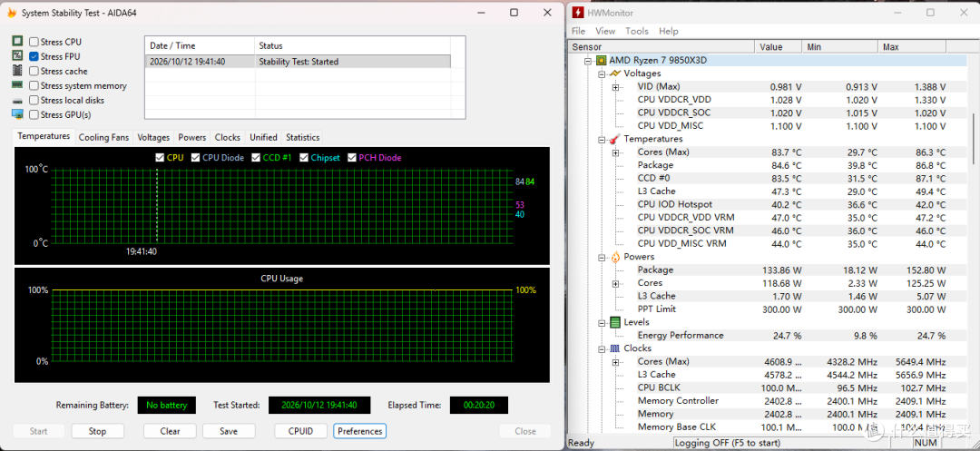The height and width of the screenshot is (451, 980).
Task: Collapse the Temperatures tree node
Action: [602, 139]
